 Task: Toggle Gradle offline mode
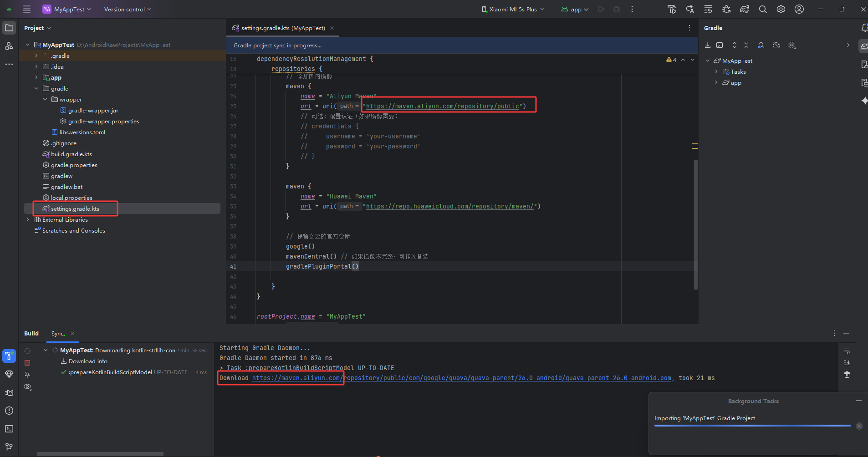pos(776,45)
